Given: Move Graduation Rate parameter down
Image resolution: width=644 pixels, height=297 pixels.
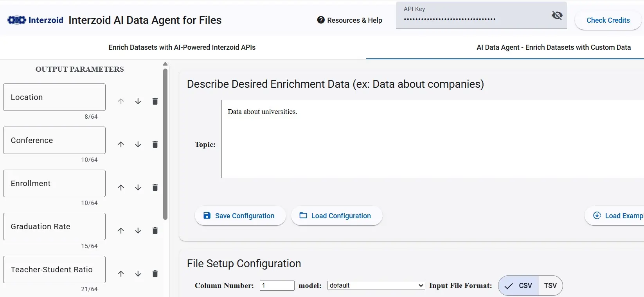Looking at the screenshot, I should click(138, 231).
